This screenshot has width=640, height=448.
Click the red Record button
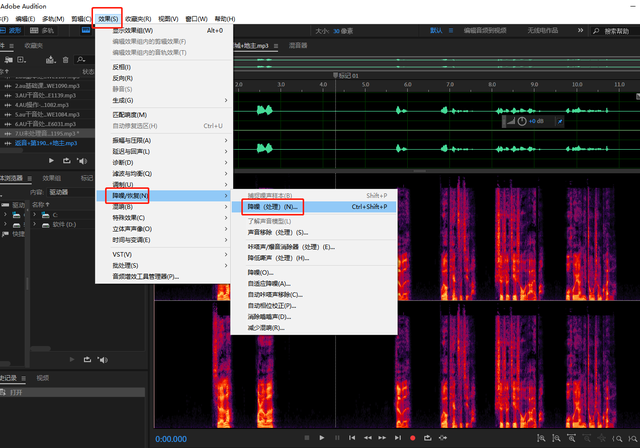coord(413,438)
